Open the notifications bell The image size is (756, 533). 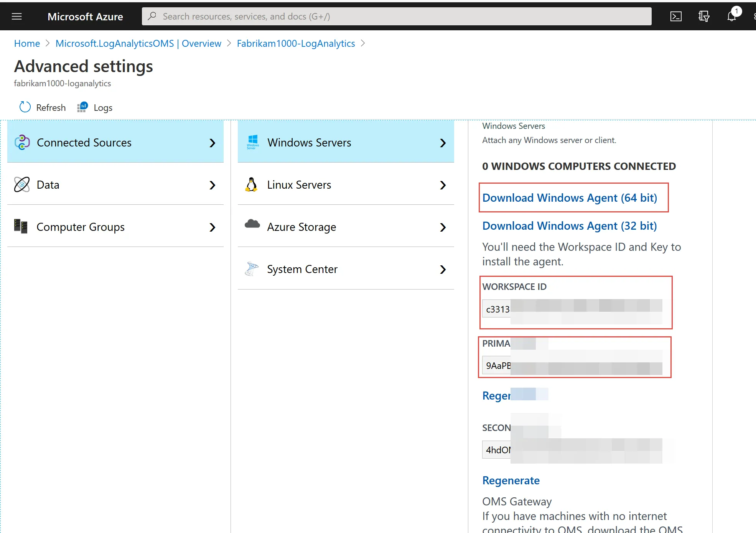[731, 16]
